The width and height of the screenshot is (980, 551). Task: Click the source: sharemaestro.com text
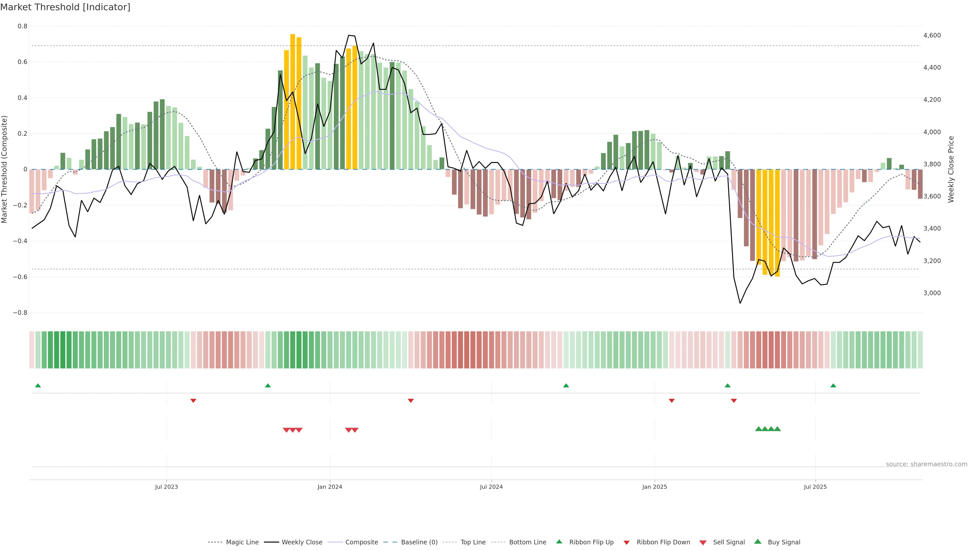(926, 464)
